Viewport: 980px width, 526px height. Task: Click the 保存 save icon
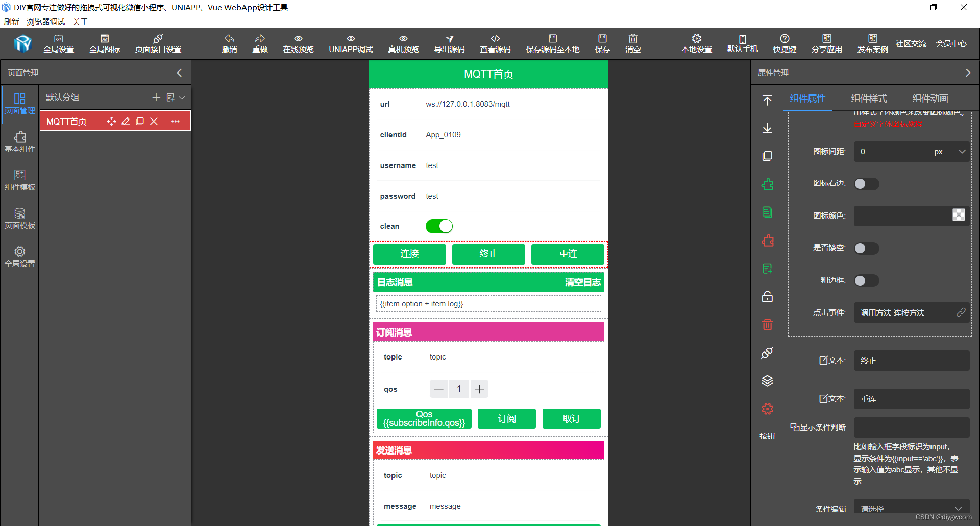pyautogui.click(x=602, y=43)
